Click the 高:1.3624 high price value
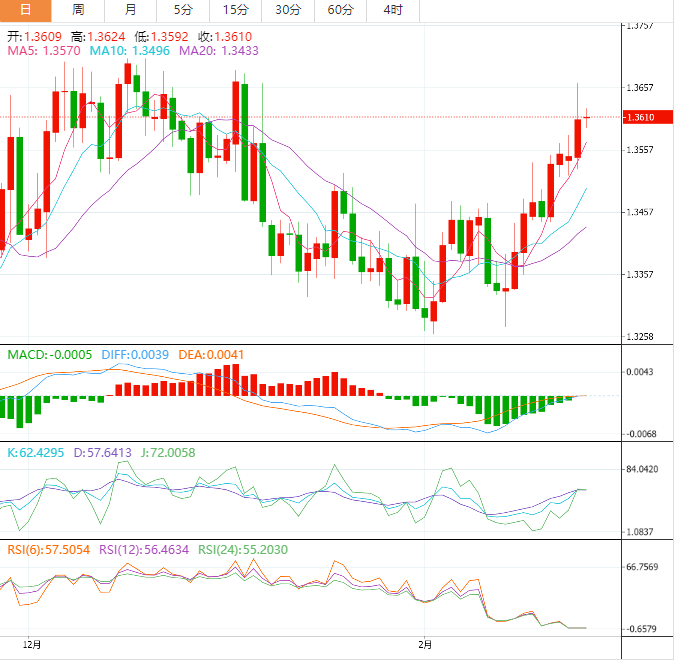Screen dimensions: 675x667 tap(98, 37)
